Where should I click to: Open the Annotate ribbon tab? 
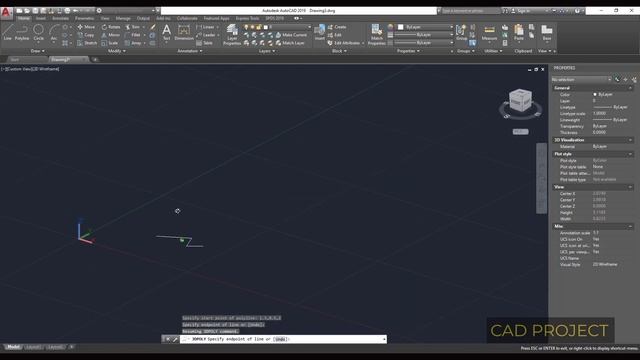tap(60, 18)
